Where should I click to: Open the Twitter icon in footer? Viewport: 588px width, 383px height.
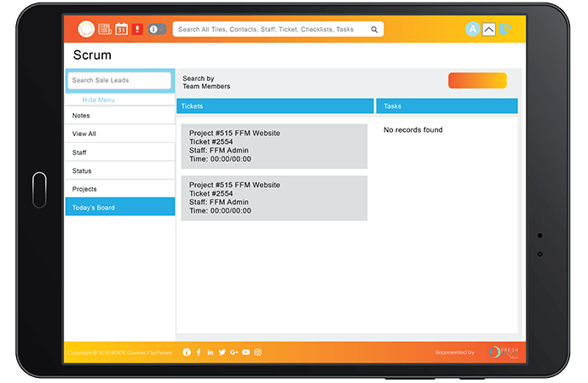[222, 352]
